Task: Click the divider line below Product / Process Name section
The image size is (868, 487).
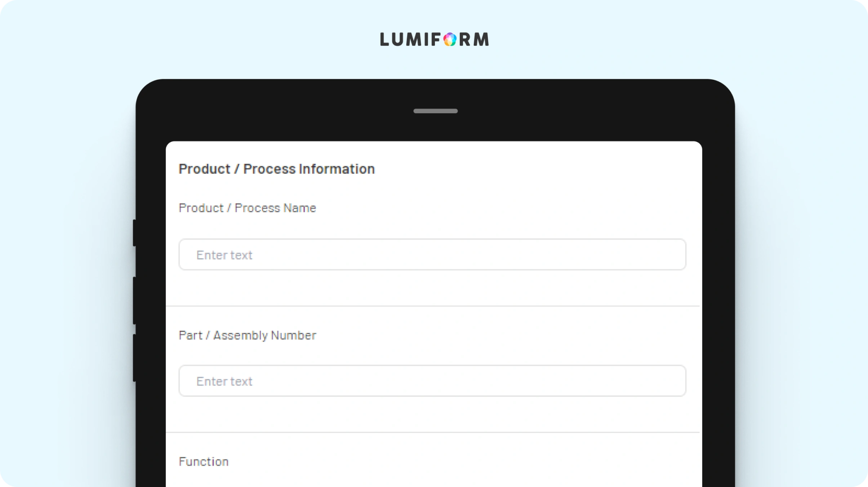Action: point(432,306)
